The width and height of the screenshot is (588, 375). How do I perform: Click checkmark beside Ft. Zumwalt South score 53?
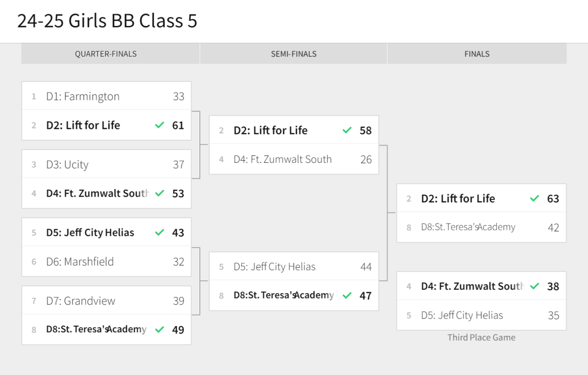[159, 193]
